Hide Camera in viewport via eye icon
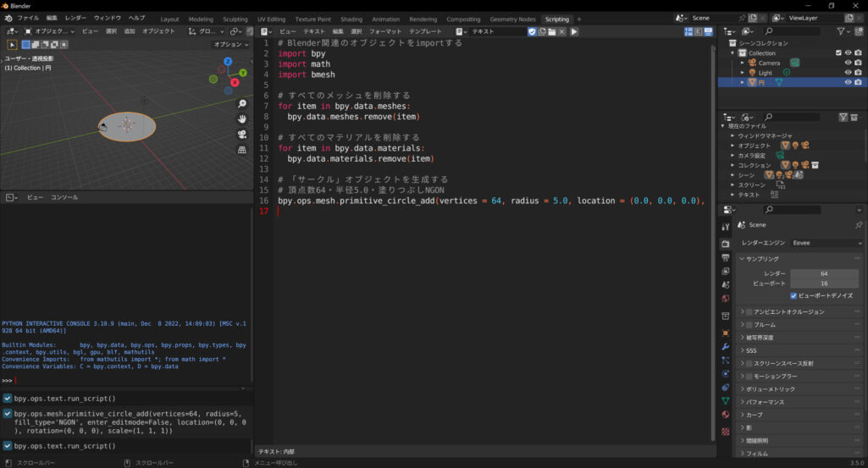868x468 pixels. [848, 63]
